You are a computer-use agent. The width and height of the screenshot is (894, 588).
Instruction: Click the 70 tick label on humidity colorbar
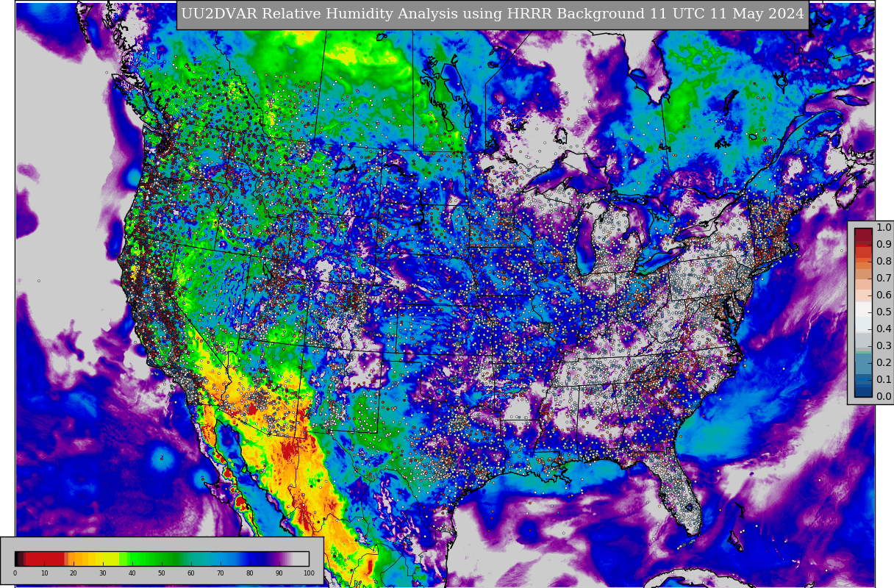(x=221, y=573)
